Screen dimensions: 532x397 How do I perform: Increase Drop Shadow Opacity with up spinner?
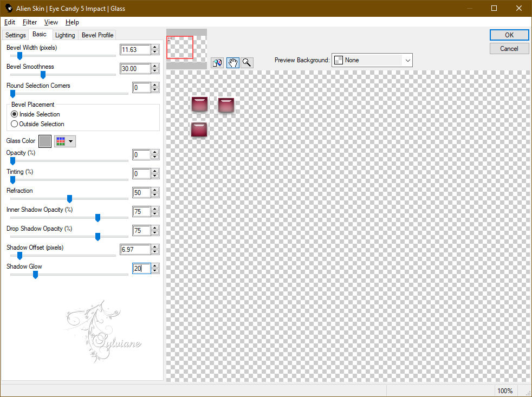click(x=155, y=229)
